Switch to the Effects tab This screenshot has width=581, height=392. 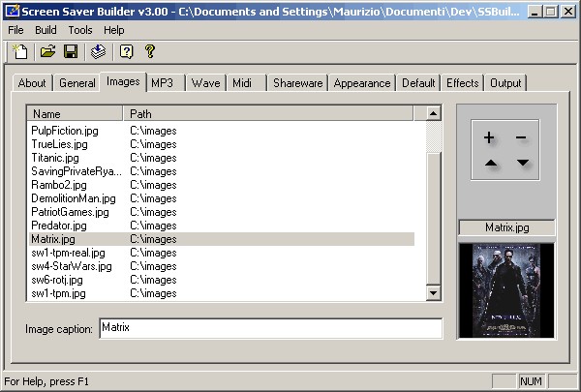[x=463, y=83]
